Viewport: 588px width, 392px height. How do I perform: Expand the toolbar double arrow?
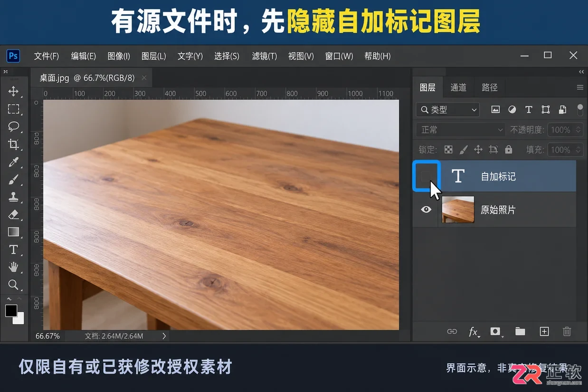pos(6,72)
